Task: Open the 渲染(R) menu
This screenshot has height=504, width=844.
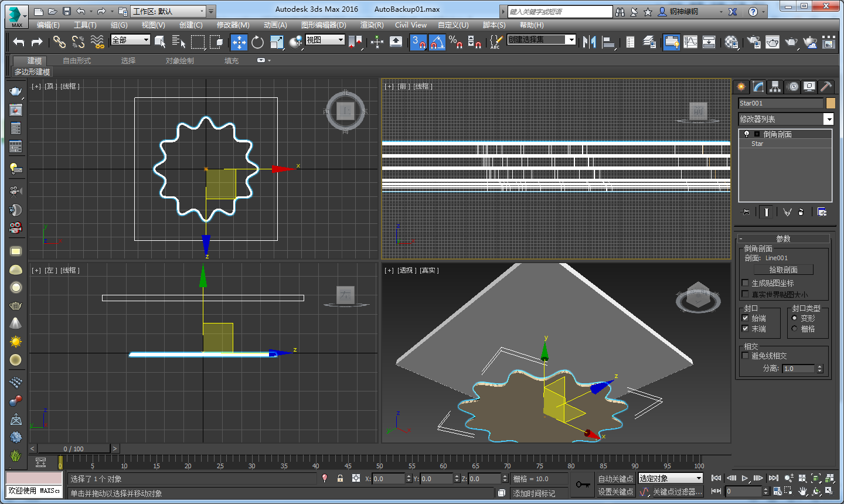Action: [372, 25]
